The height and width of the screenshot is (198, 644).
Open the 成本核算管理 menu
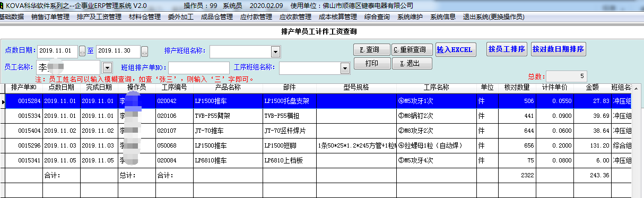pos(337,17)
